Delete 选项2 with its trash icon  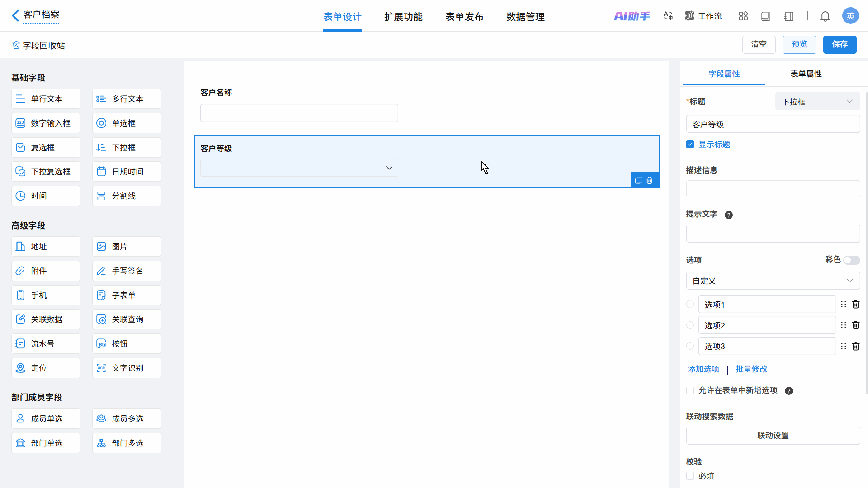coord(855,325)
